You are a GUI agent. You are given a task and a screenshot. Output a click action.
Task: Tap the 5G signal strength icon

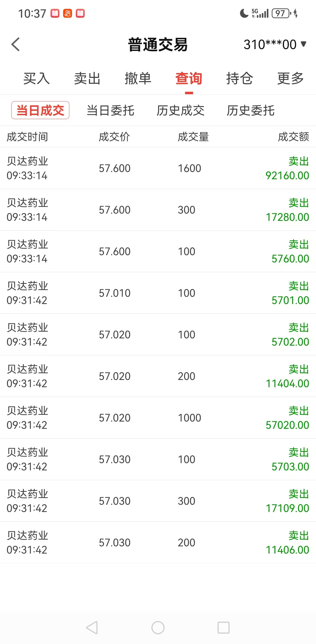260,13
